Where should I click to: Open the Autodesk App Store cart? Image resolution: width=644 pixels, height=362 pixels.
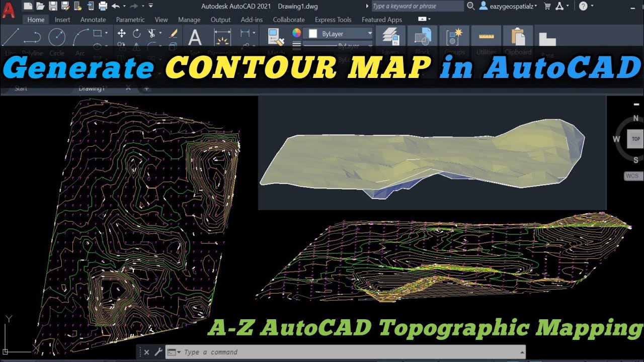[548, 6]
